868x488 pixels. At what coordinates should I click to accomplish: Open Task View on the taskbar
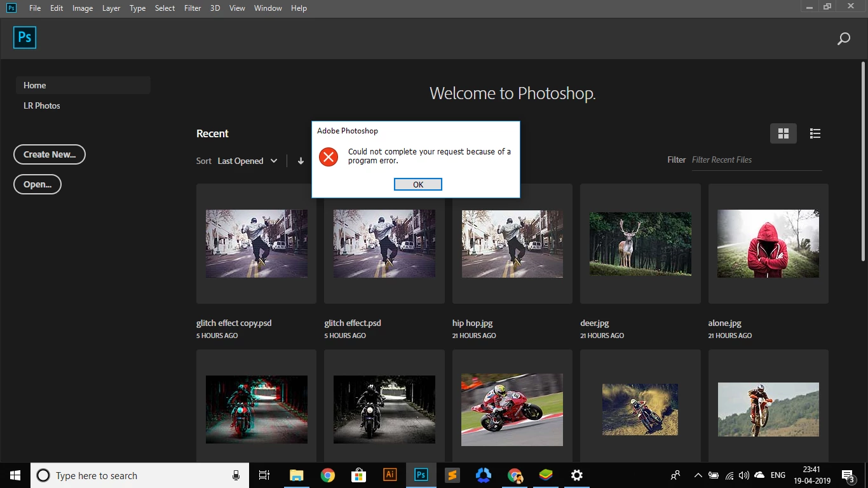pyautogui.click(x=264, y=475)
